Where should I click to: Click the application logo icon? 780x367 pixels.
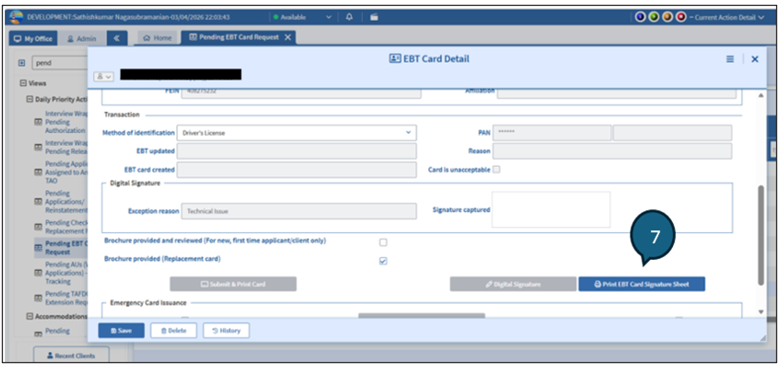pos(17,16)
